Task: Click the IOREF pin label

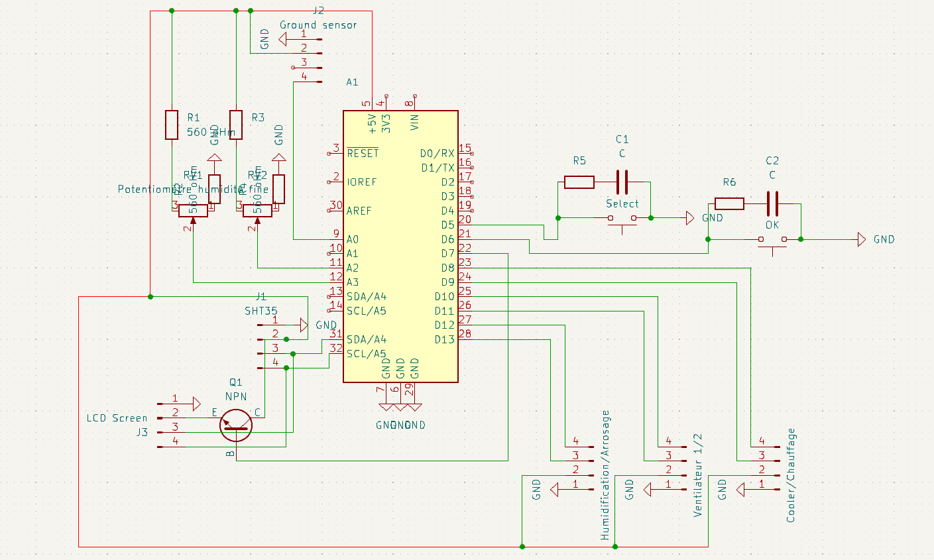Action: (x=362, y=182)
